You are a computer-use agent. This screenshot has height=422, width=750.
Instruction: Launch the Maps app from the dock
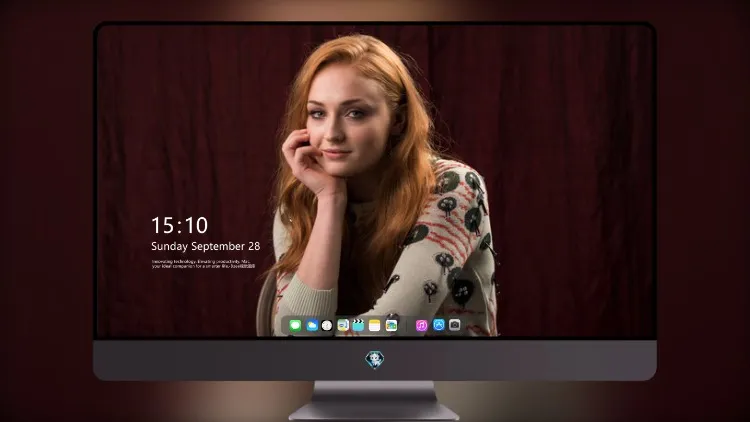click(343, 325)
